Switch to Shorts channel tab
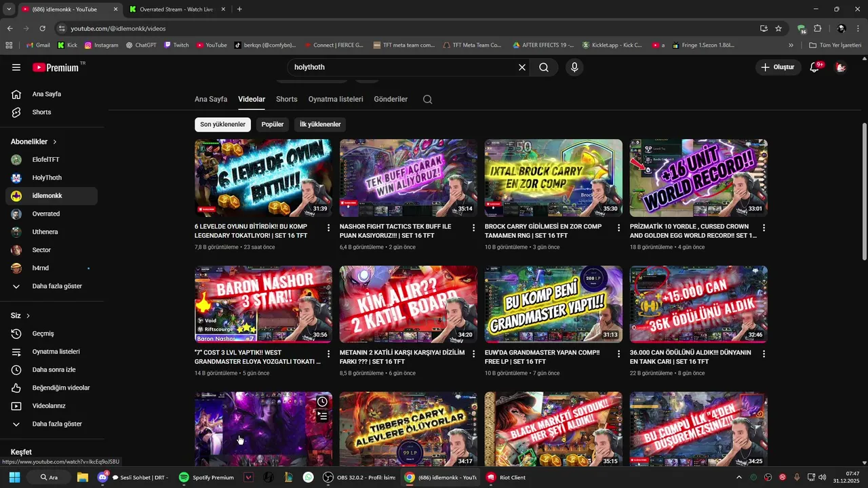 (x=287, y=99)
